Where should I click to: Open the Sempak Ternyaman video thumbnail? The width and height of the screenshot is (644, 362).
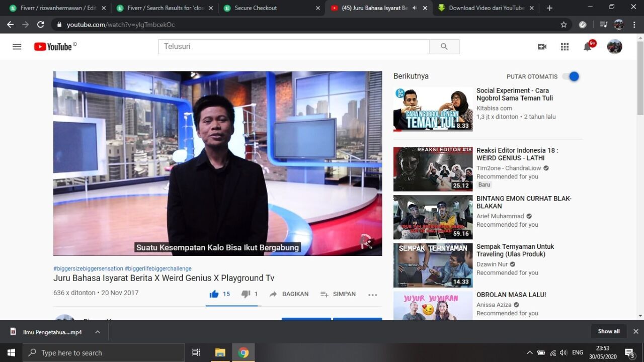click(x=433, y=265)
